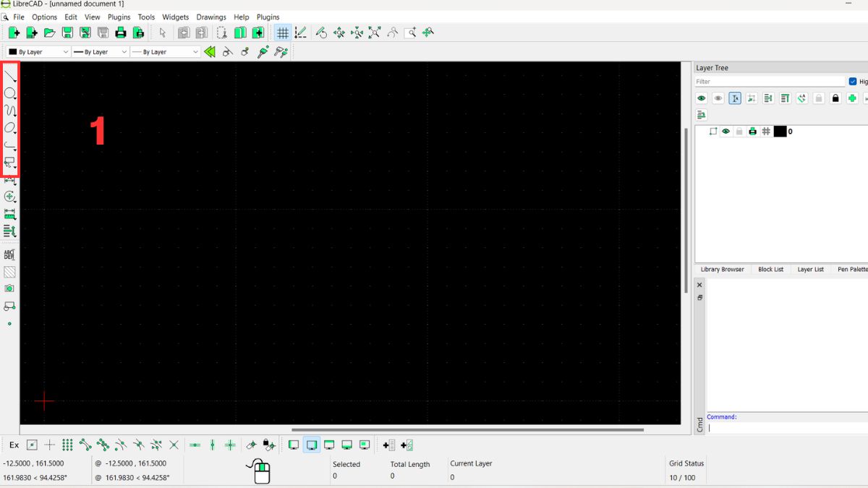Open the Dimension tools in left sidebar
This screenshot has width=868, height=488.
click(10, 180)
